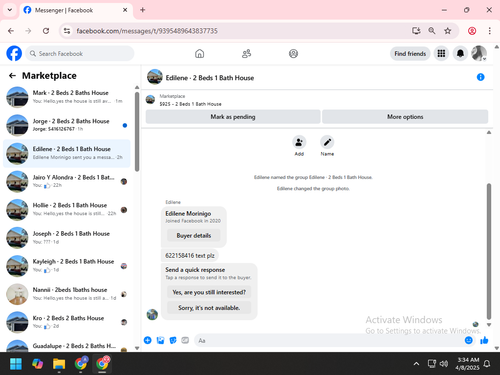Viewport: 500px width, 375px height.
Task: Send 'Yes, are you still interested?' response
Action: (209, 292)
